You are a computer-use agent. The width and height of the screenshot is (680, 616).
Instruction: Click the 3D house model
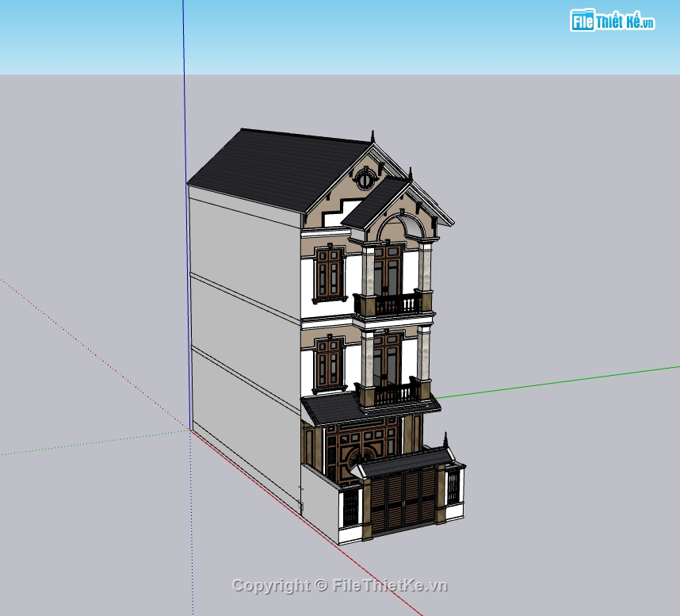pyautogui.click(x=326, y=336)
